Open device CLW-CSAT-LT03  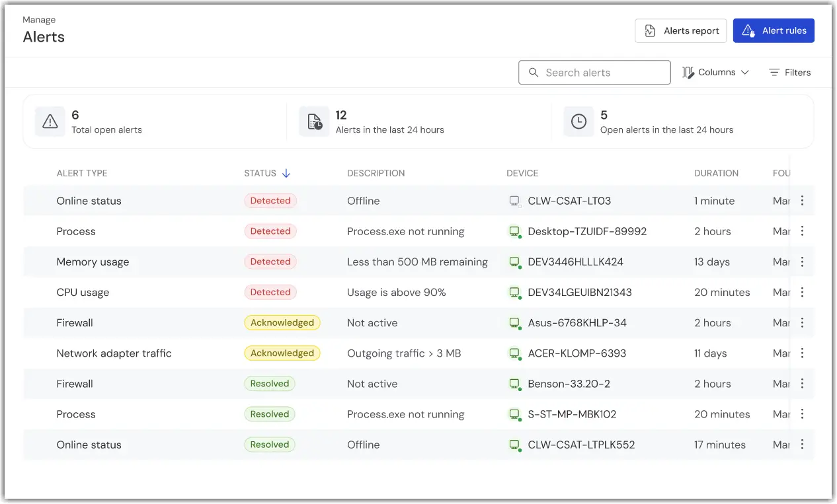click(x=569, y=201)
